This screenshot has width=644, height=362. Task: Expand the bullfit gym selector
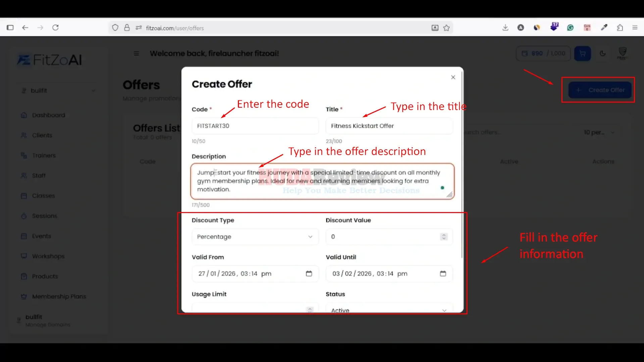coord(58,91)
